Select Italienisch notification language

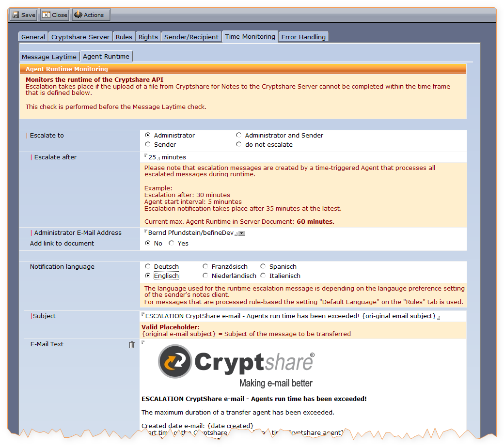point(263,276)
